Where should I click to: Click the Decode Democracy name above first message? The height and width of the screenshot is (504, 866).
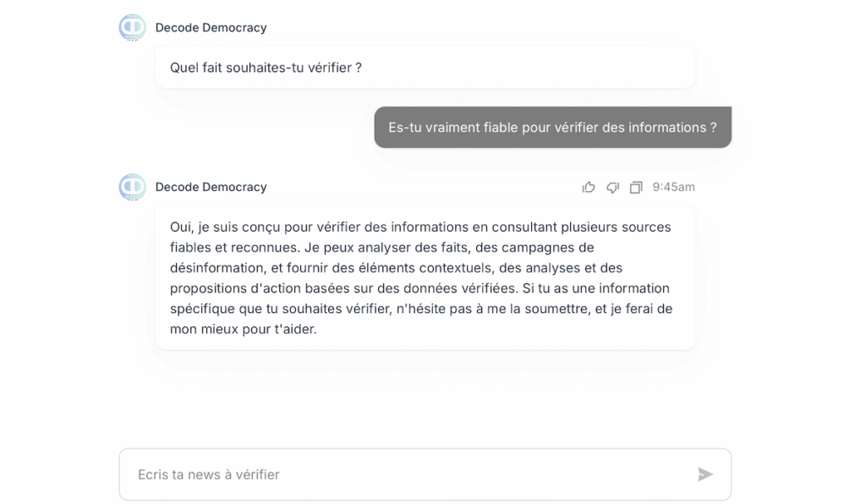pyautogui.click(x=211, y=28)
